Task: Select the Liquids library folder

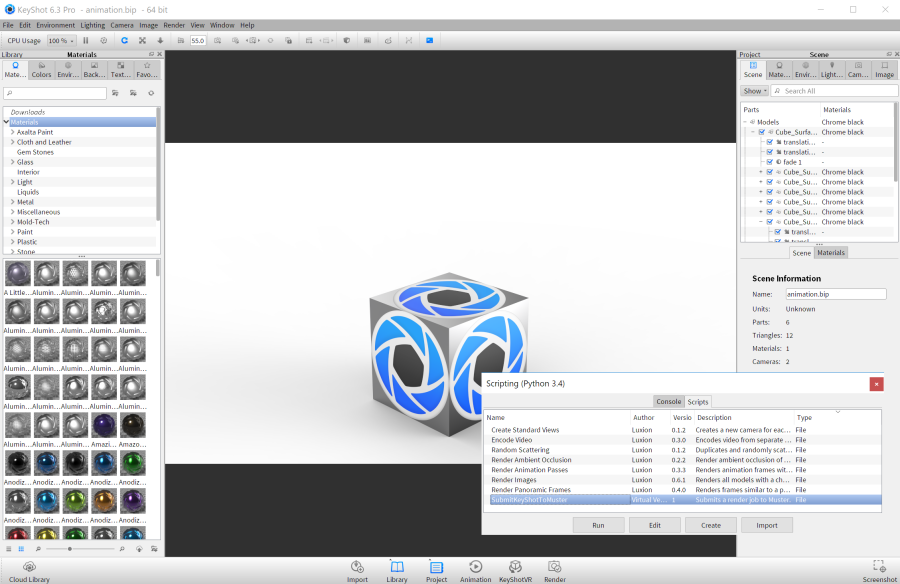Action: pyautogui.click(x=28, y=192)
